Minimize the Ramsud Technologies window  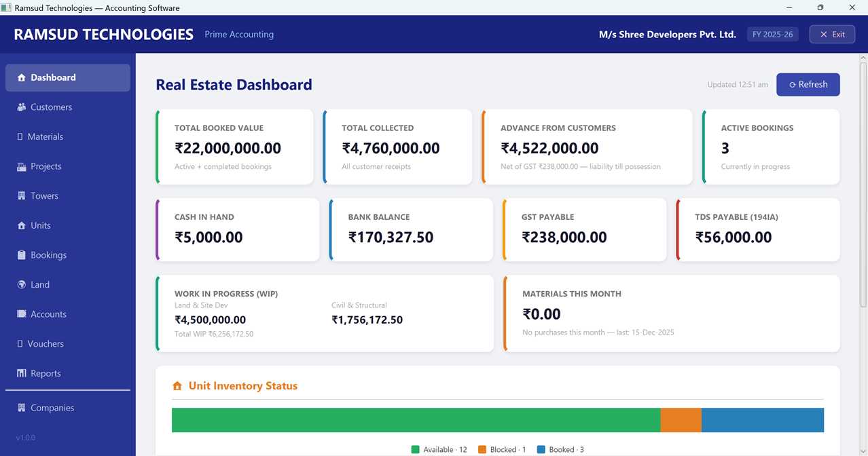[789, 7]
